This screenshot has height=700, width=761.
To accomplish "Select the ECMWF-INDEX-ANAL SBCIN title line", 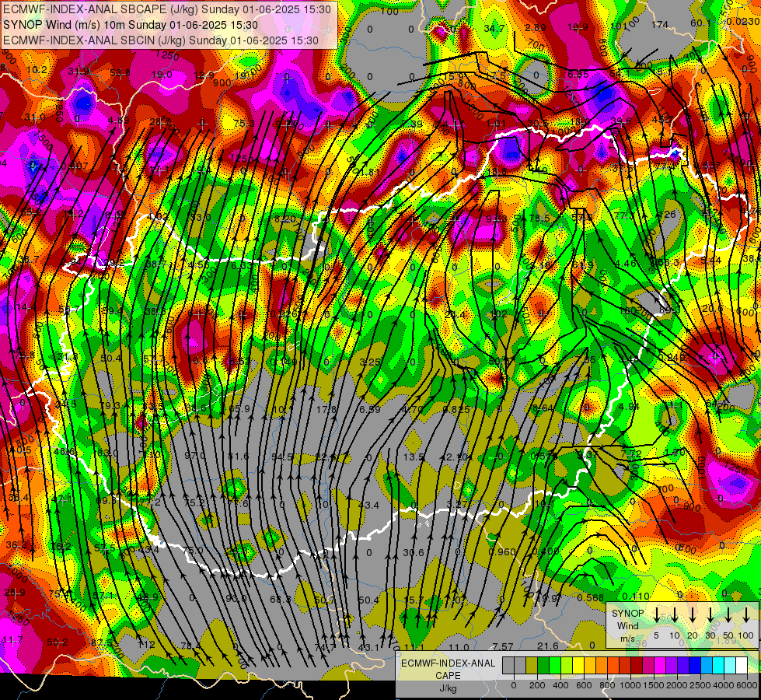I will click(161, 40).
